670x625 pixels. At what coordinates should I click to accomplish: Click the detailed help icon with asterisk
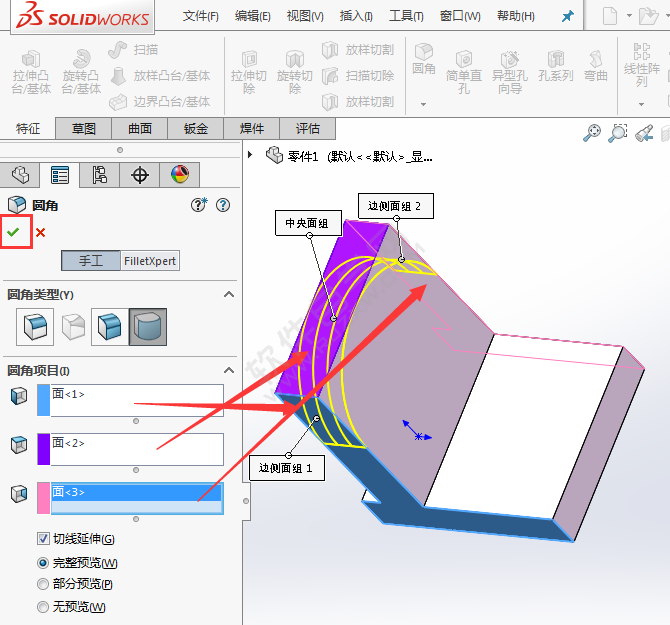tap(199, 205)
